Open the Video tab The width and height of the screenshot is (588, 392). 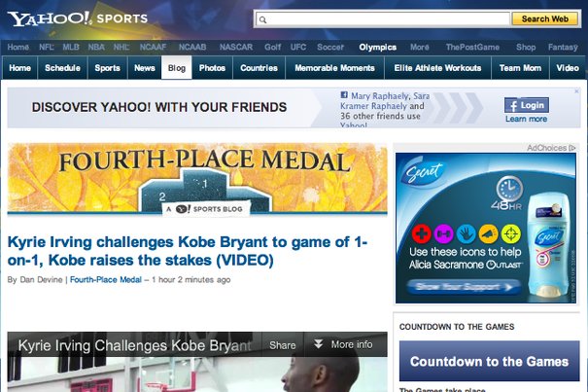point(568,68)
